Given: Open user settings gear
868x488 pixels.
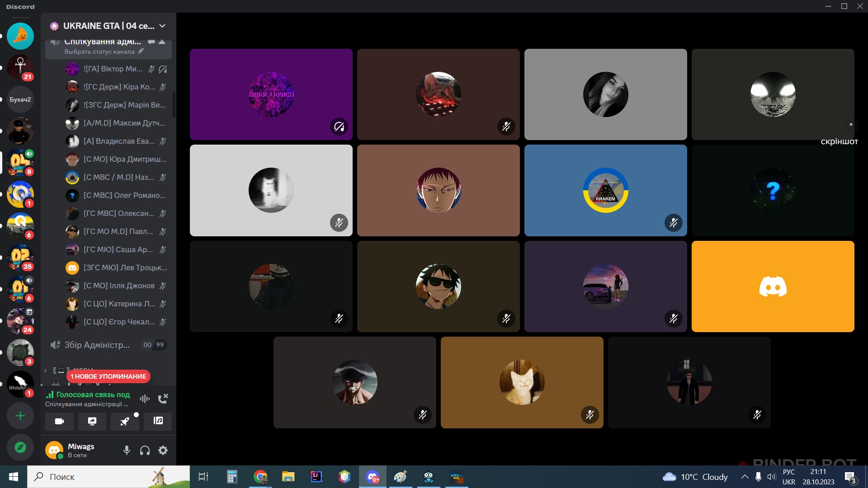Looking at the screenshot, I should [x=163, y=450].
